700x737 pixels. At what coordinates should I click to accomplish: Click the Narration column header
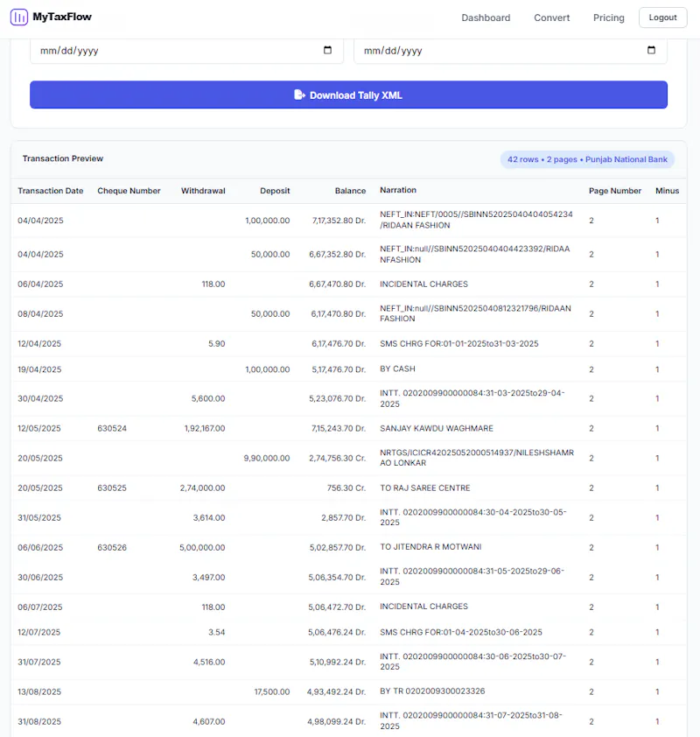pos(398,190)
